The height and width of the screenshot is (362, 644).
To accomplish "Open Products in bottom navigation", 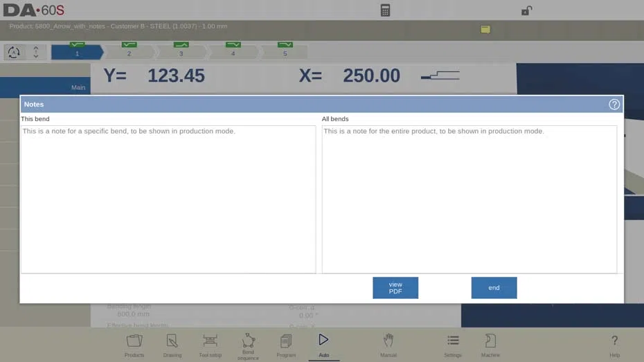I will (x=134, y=345).
